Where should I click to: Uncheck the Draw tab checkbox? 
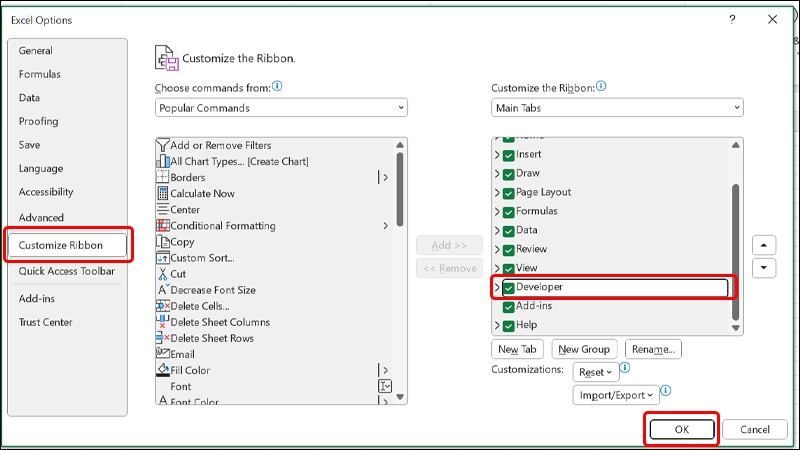click(509, 174)
